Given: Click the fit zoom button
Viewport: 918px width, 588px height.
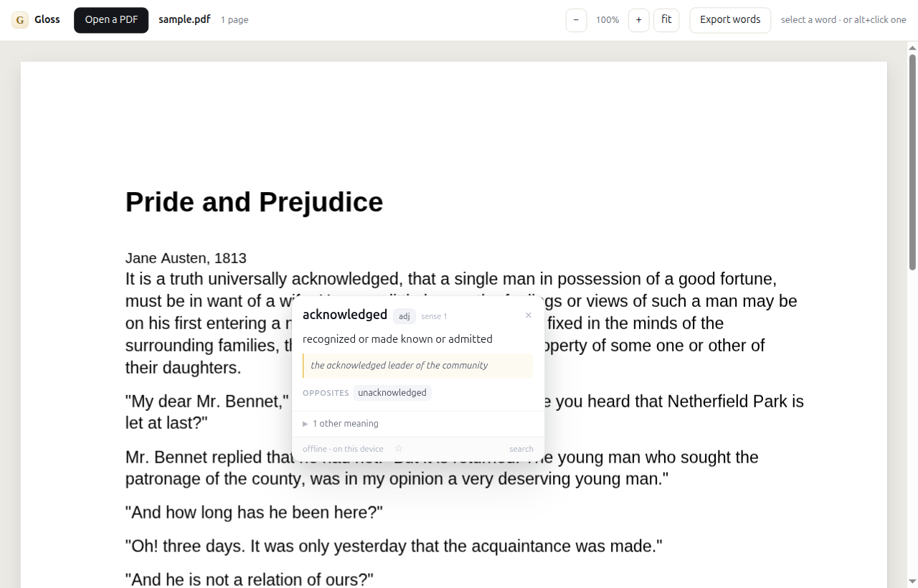Looking at the screenshot, I should pyautogui.click(x=666, y=20).
